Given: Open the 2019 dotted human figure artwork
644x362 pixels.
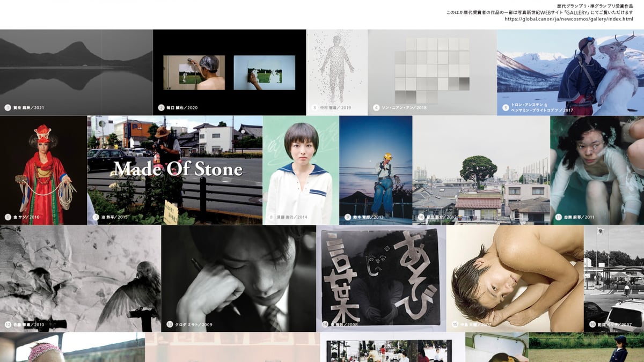Looking at the screenshot, I should (x=337, y=72).
